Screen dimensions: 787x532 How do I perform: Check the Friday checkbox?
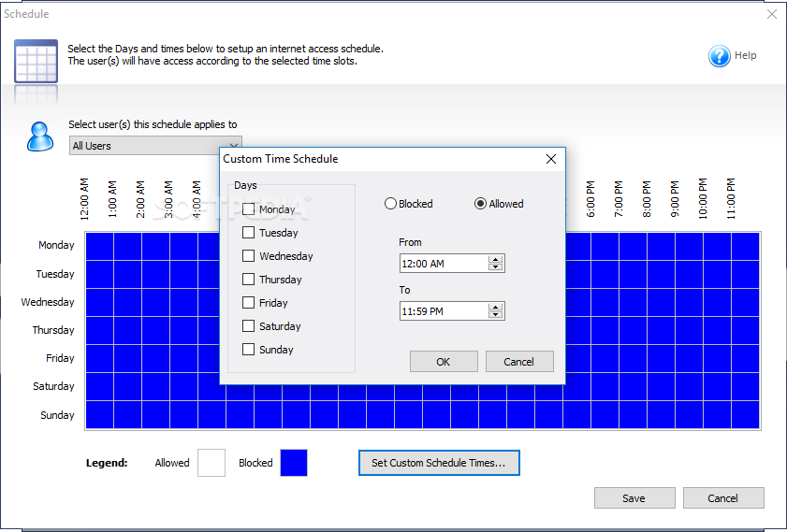pyautogui.click(x=248, y=303)
